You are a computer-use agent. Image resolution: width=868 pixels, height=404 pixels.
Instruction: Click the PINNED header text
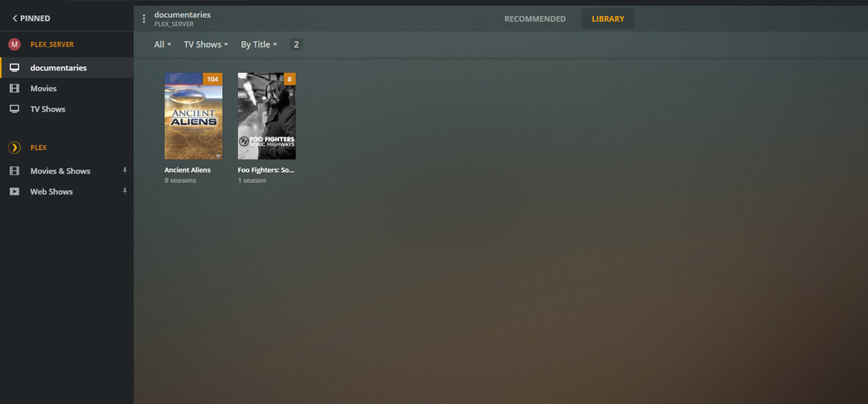pos(35,18)
